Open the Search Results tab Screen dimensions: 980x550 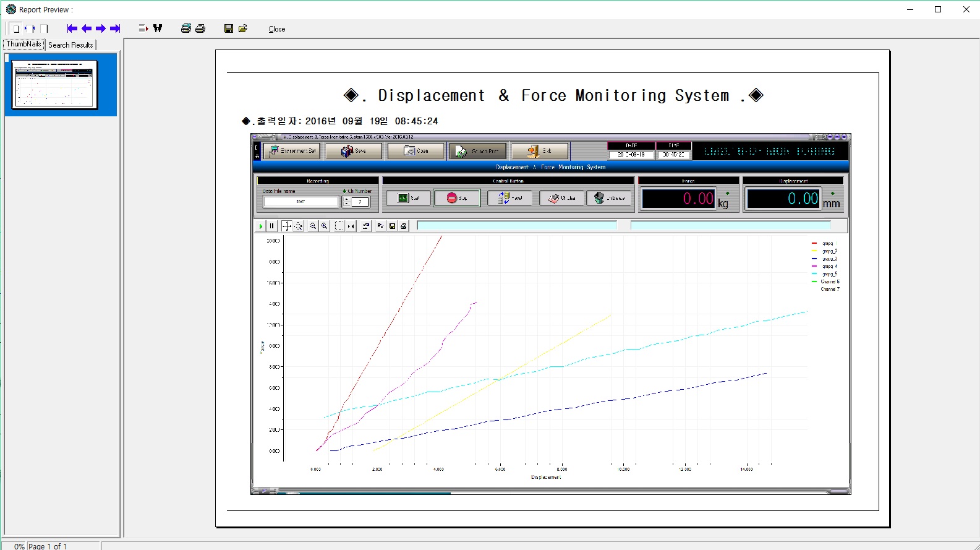(x=70, y=45)
